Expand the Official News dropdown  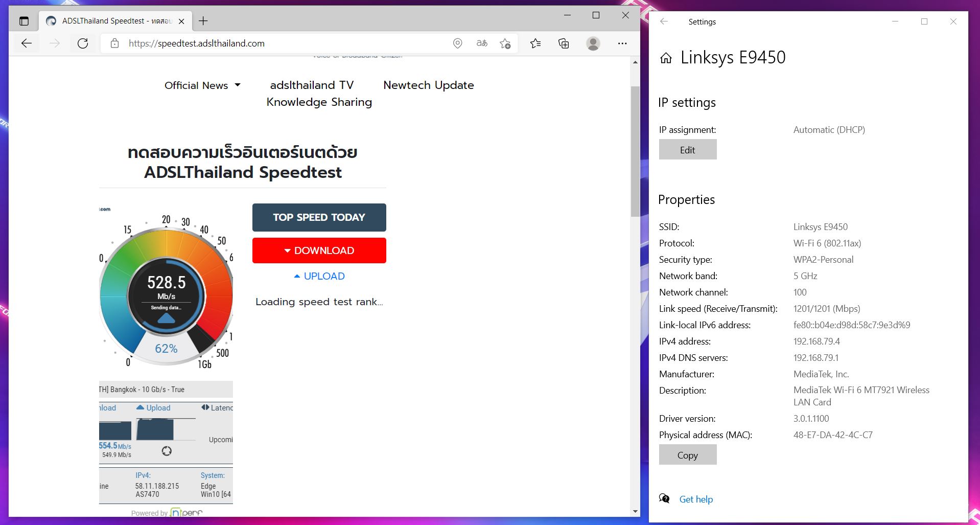202,85
